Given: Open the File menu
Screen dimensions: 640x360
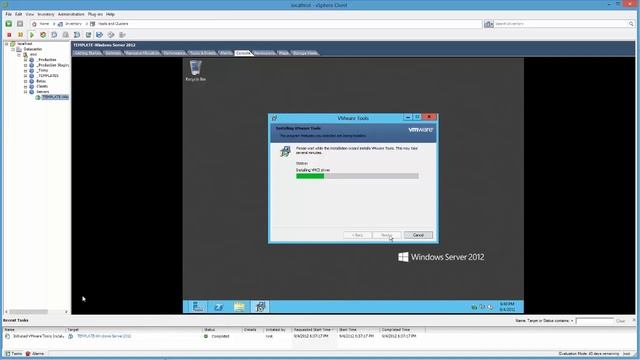Looking at the screenshot, I should tap(9, 14).
